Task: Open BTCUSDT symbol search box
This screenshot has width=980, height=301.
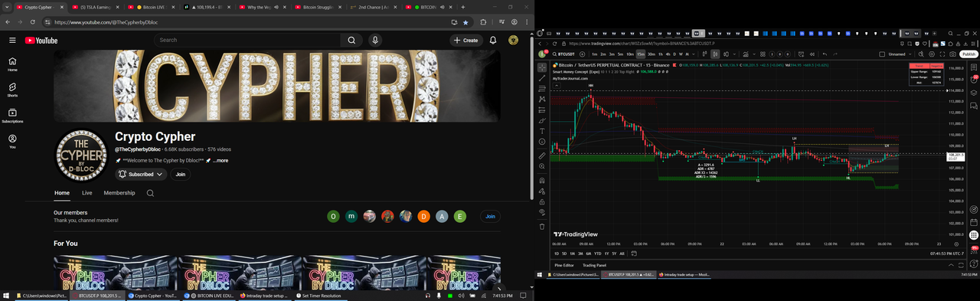Action: (564, 54)
